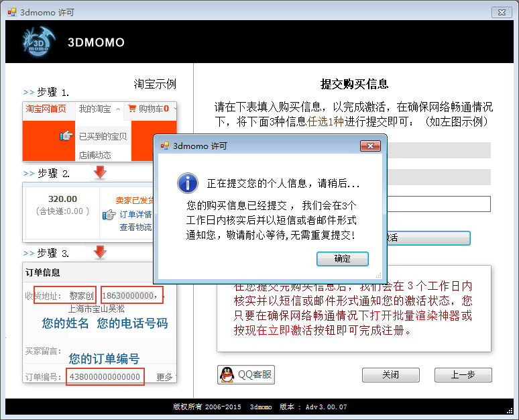Screen dimensions: 519x420
Task: Click the 任选1种 highlighted text
Action: pos(326,121)
